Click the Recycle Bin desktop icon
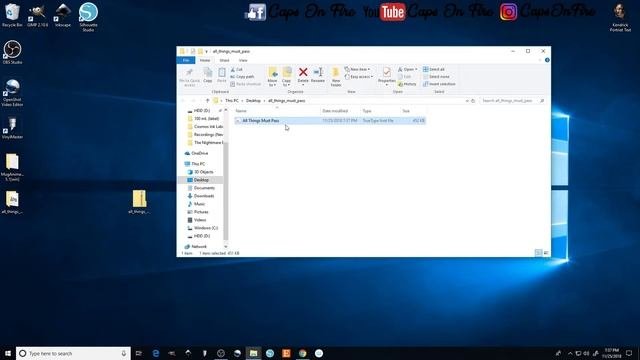 click(12, 15)
